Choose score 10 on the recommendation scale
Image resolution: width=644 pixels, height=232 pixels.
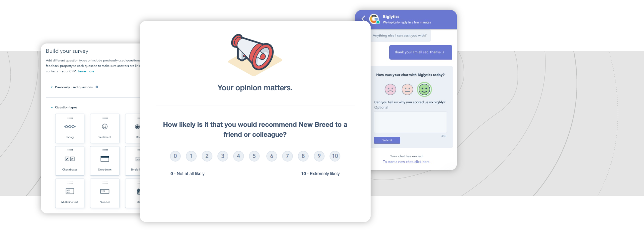pos(335,156)
